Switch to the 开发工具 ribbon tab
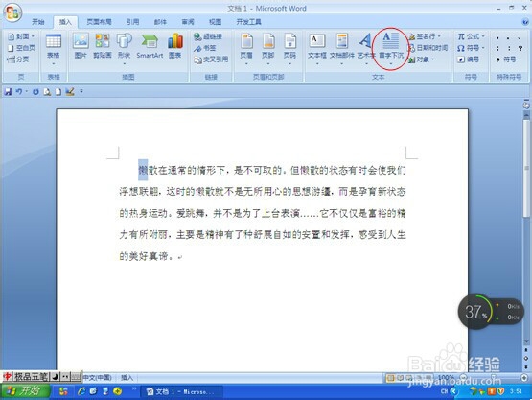The height and width of the screenshot is (400, 532). 248,22
